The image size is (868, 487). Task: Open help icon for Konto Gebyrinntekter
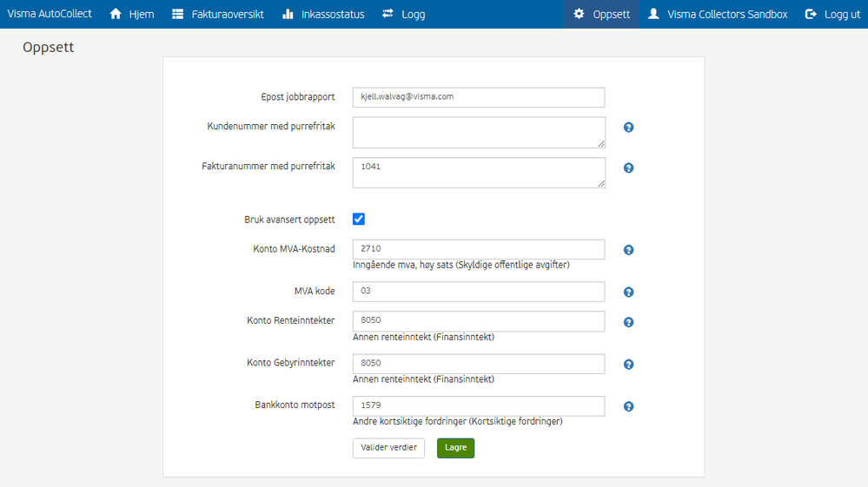(628, 365)
